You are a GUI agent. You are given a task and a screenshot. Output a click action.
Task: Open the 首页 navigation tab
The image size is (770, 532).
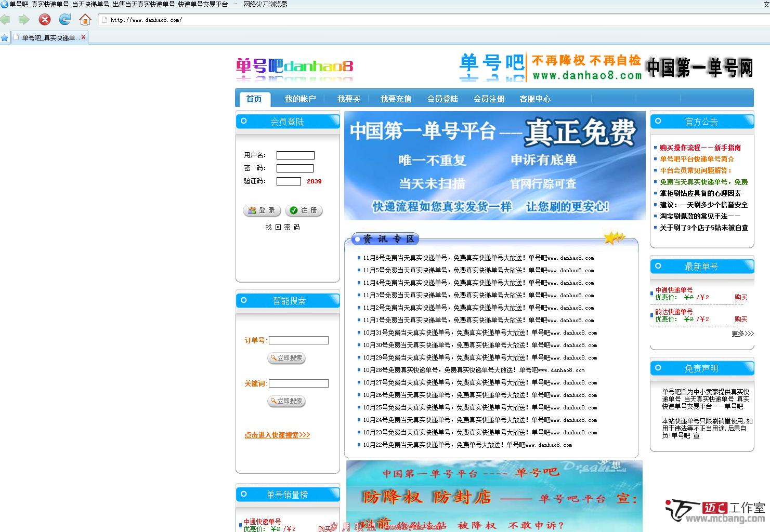pos(254,99)
